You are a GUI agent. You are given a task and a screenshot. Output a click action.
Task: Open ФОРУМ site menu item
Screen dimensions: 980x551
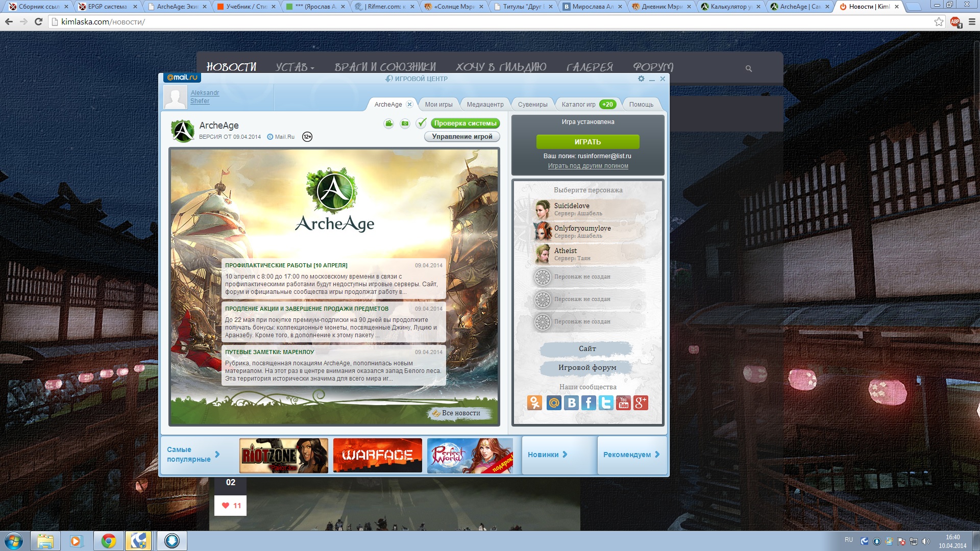point(653,67)
